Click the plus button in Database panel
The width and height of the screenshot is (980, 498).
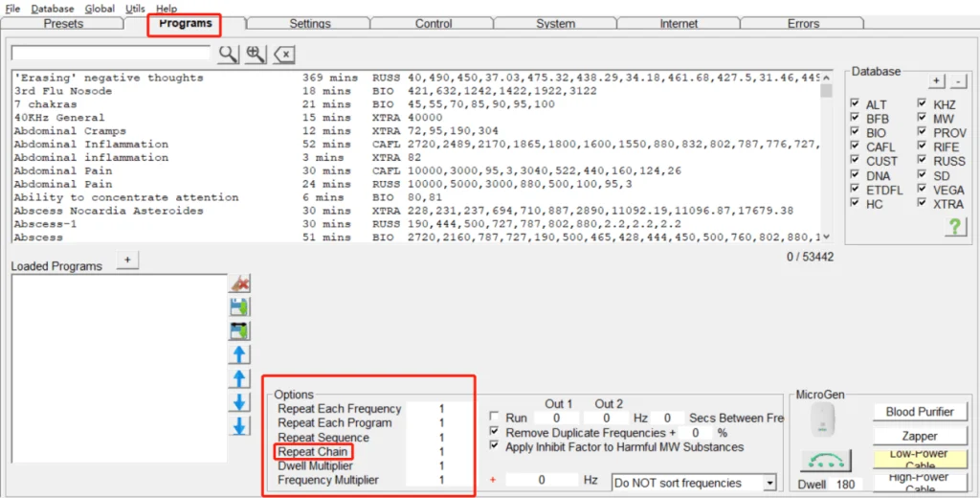(936, 81)
